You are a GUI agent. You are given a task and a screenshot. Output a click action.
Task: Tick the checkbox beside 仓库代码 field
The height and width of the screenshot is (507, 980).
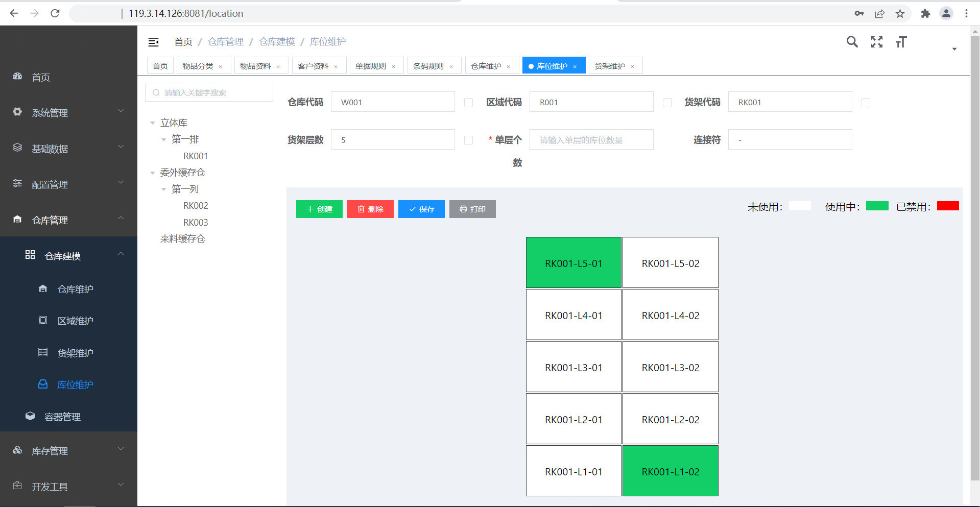(x=468, y=103)
